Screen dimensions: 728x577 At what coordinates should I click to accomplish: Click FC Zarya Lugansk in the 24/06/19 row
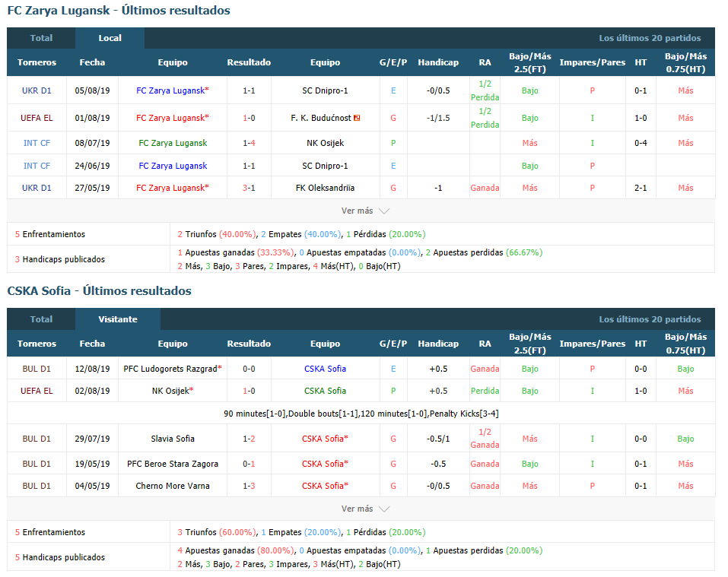point(173,166)
